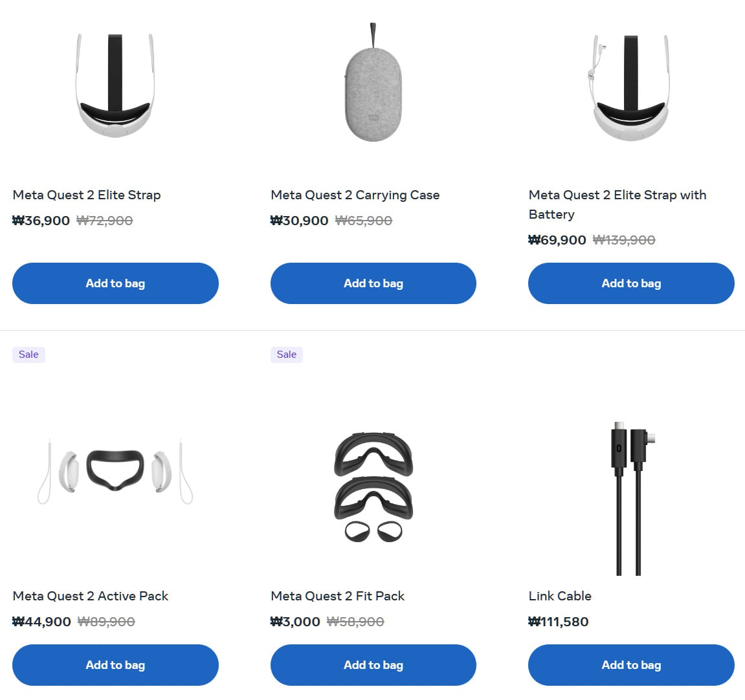745x700 pixels.
Task: Open the Link Cable title link
Action: 560,596
